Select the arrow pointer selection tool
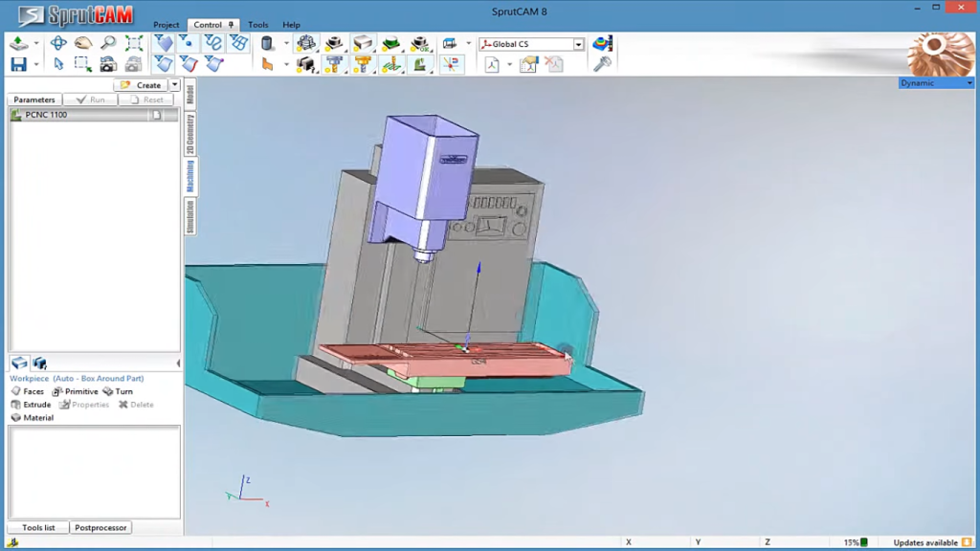 [58, 64]
